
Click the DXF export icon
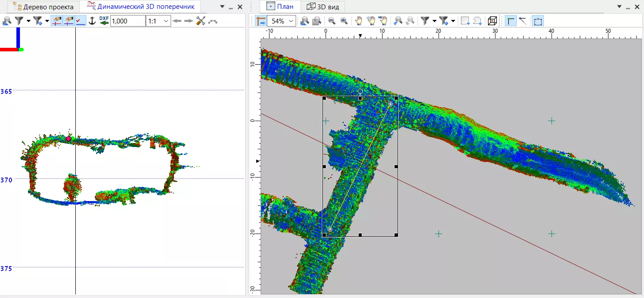coord(104,21)
